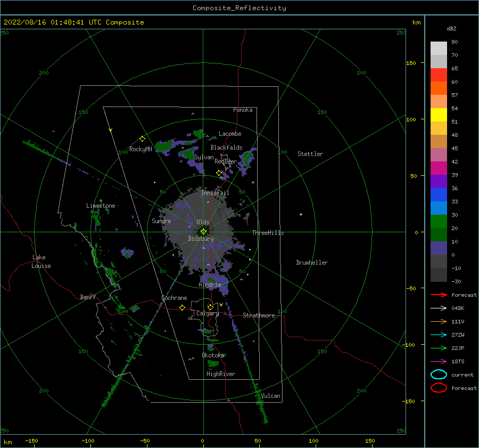Pick the bright yellow swatch in dBZ scale
Image resolution: width=479 pixels, height=448 pixels.
tap(439, 115)
